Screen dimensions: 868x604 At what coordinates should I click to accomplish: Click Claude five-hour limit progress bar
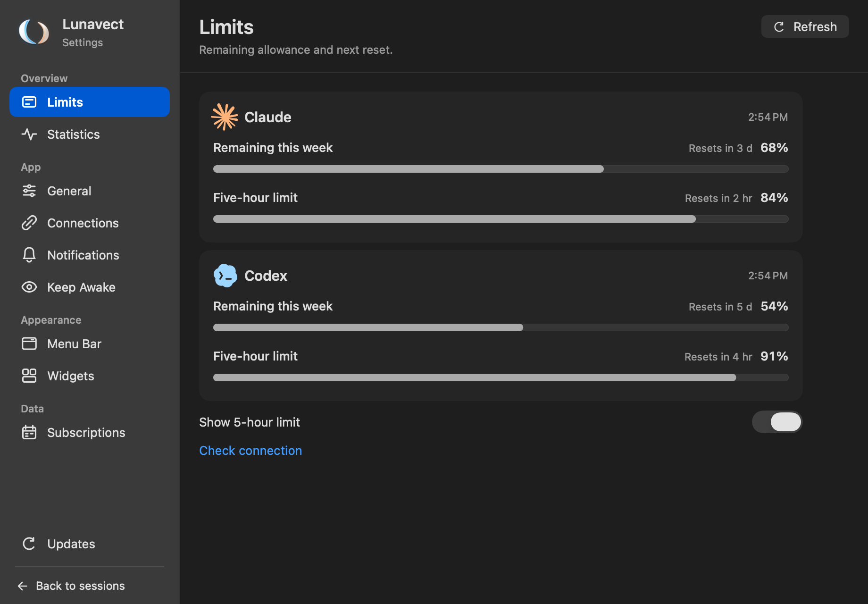click(501, 219)
